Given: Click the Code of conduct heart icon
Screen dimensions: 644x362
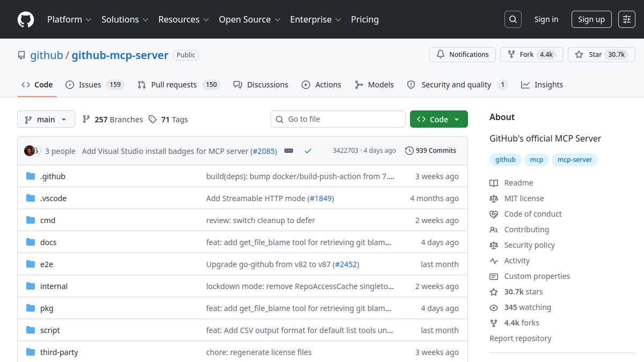Looking at the screenshot, I should pos(494,214).
